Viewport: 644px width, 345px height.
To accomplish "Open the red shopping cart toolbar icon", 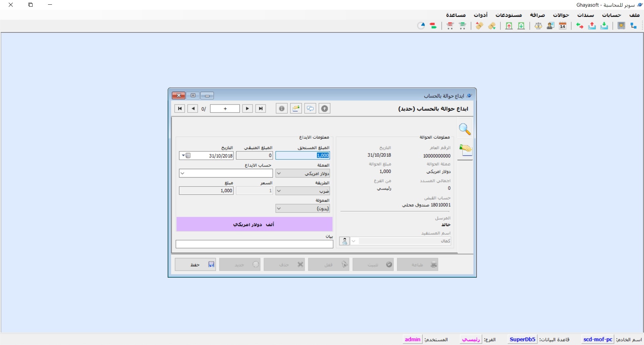I will [450, 26].
